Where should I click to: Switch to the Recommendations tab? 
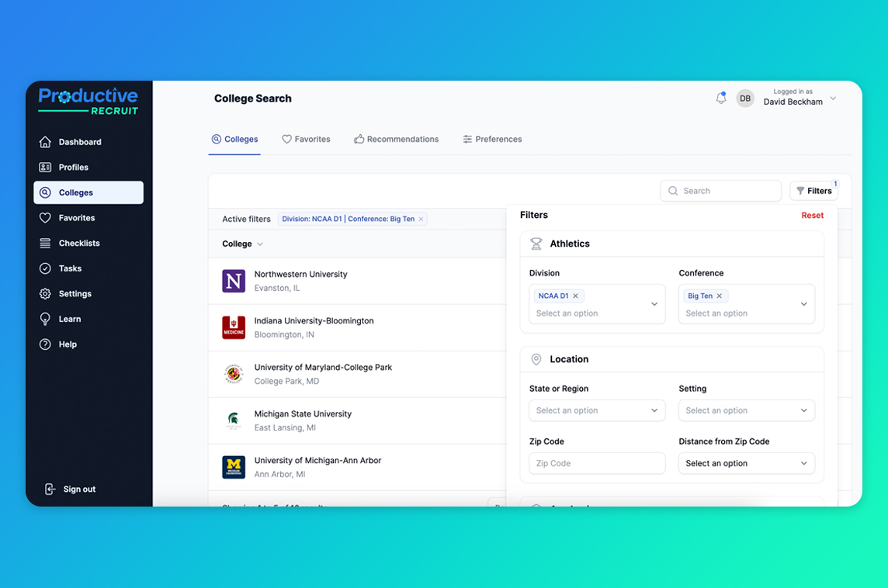click(x=397, y=139)
